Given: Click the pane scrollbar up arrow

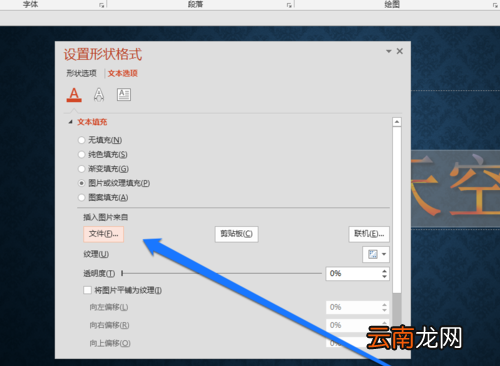Looking at the screenshot, I should tap(397, 122).
